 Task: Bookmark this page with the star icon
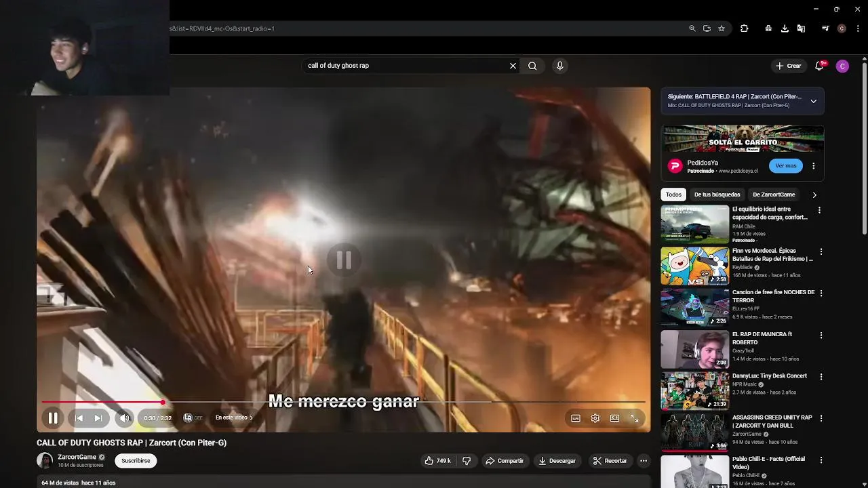tap(722, 28)
